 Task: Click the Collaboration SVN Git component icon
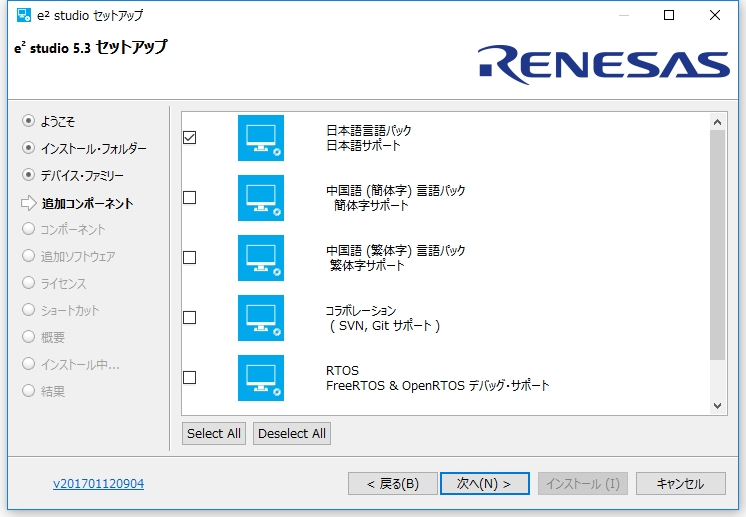[261, 318]
